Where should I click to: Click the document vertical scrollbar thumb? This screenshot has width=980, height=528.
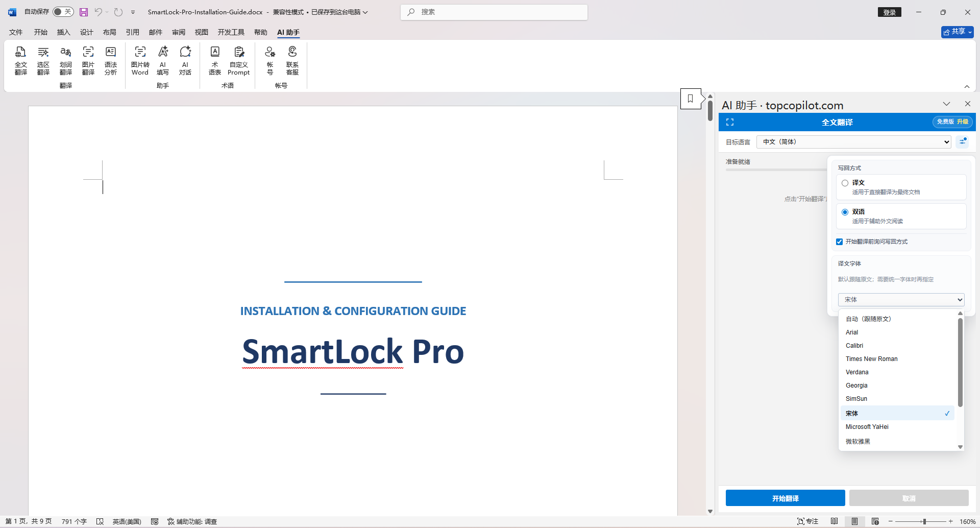(x=710, y=110)
